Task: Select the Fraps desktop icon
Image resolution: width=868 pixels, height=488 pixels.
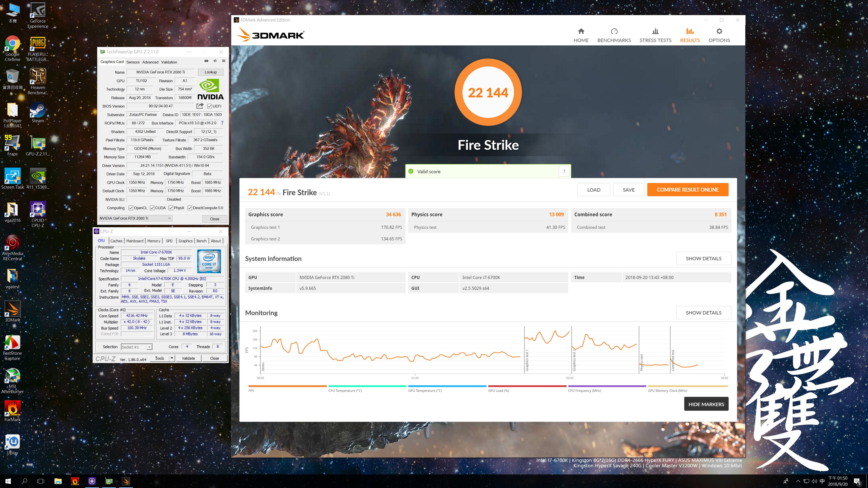Action: 12,145
